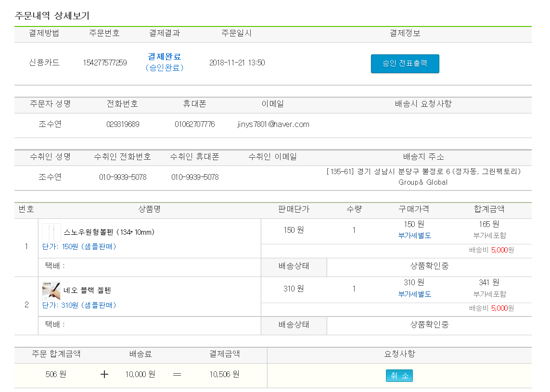Click the 구매가격 column header

point(414,209)
